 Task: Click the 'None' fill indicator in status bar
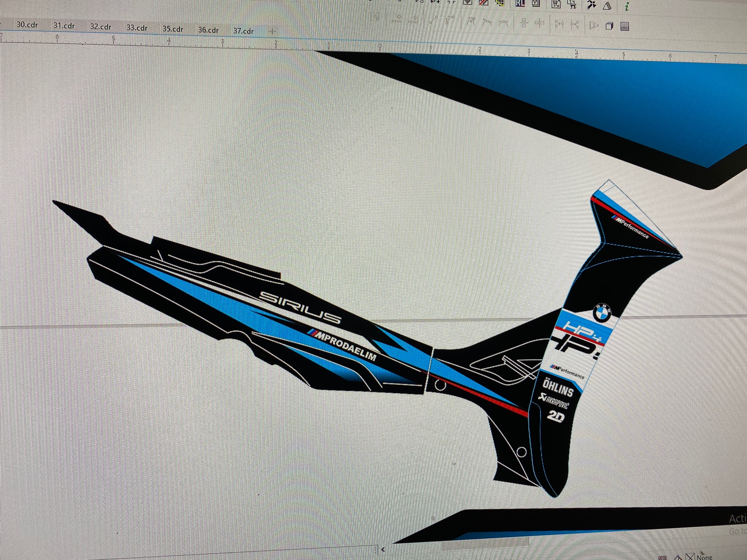[704, 557]
